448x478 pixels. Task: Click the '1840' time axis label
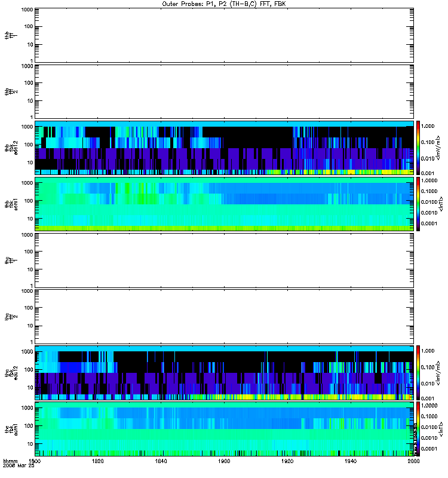161,461
